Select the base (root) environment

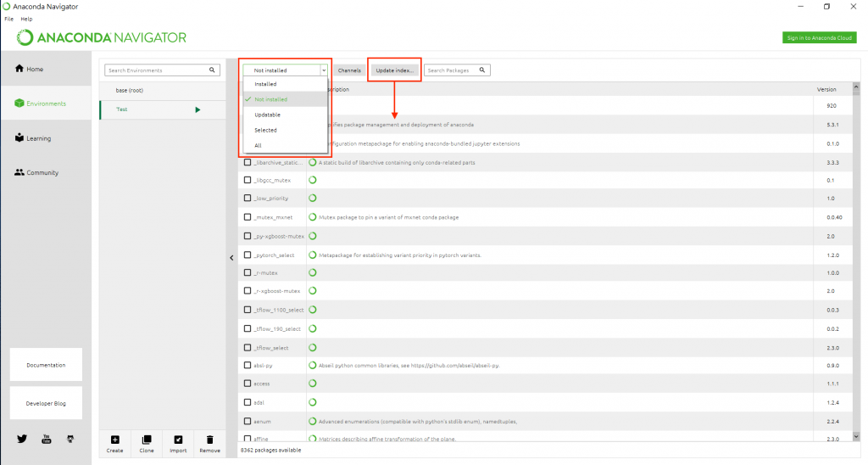[162, 90]
